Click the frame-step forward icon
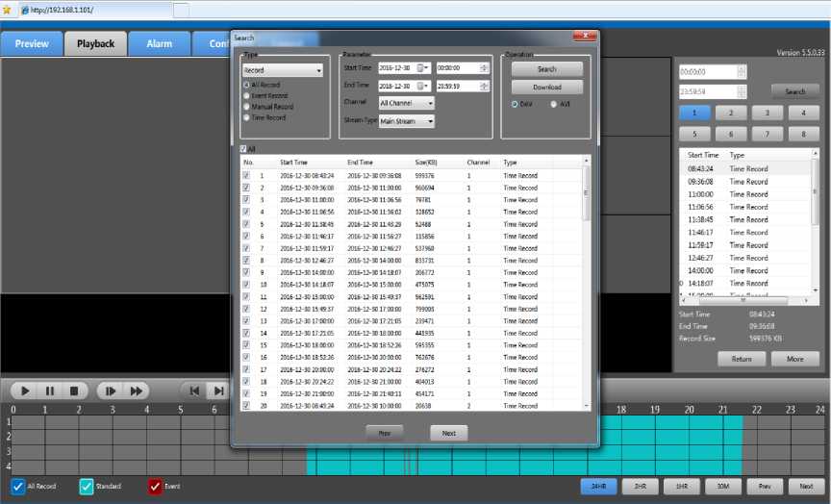 tap(111, 391)
